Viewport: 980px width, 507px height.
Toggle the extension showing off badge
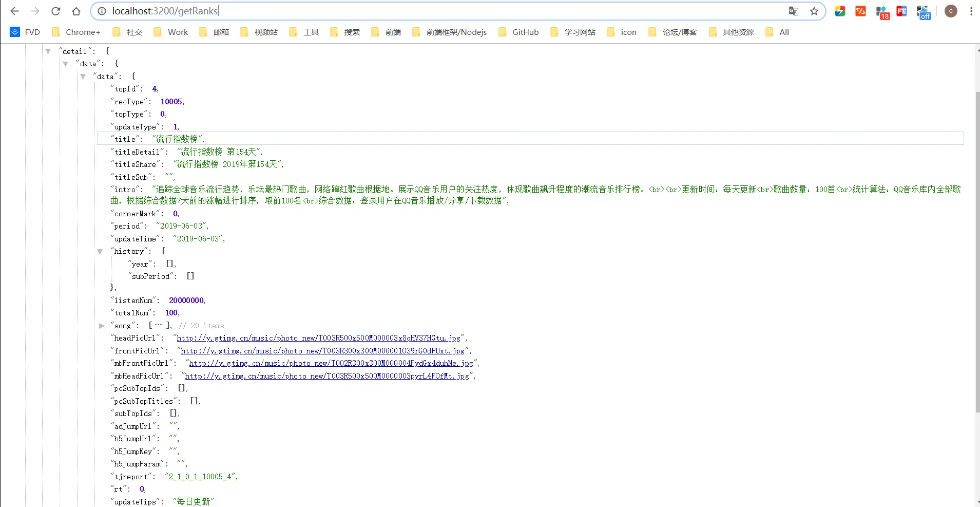924,12
